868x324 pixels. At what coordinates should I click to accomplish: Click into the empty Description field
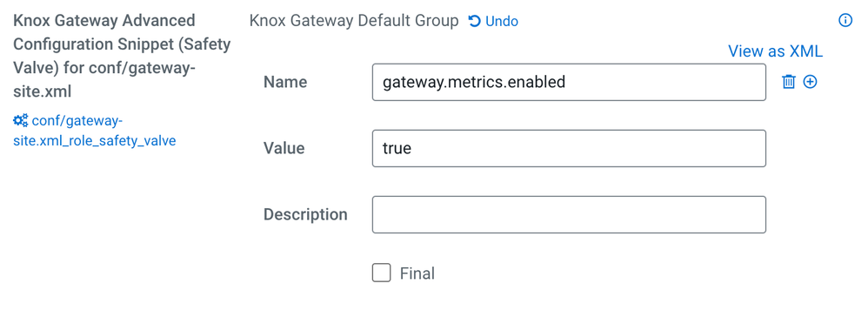(x=569, y=214)
